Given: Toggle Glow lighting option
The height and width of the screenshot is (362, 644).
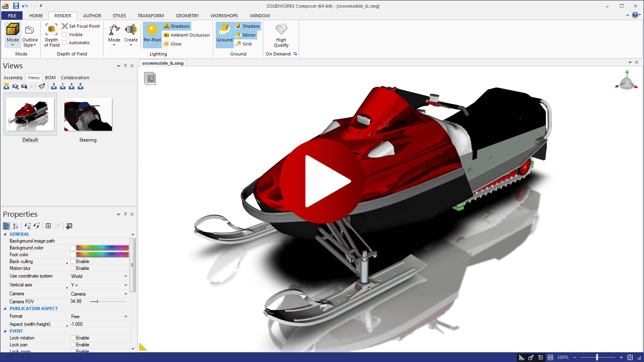Looking at the screenshot, I should tap(173, 44).
